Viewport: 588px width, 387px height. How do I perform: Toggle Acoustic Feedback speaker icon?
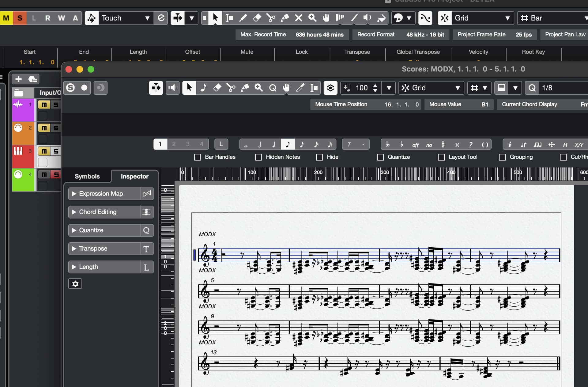pyautogui.click(x=172, y=88)
